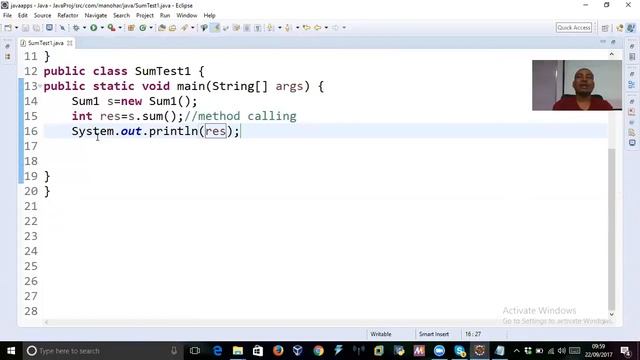Open the Window menu
Viewport: 640px width, 360px height.
[x=187, y=16]
